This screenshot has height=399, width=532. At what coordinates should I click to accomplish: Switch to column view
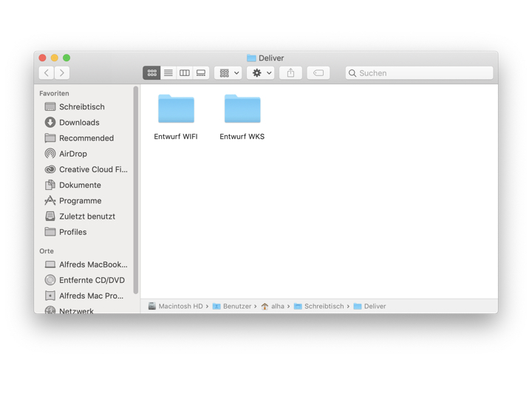point(185,73)
